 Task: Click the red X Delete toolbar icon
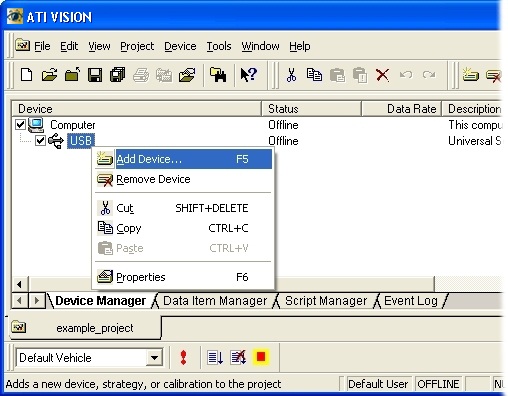(x=382, y=75)
